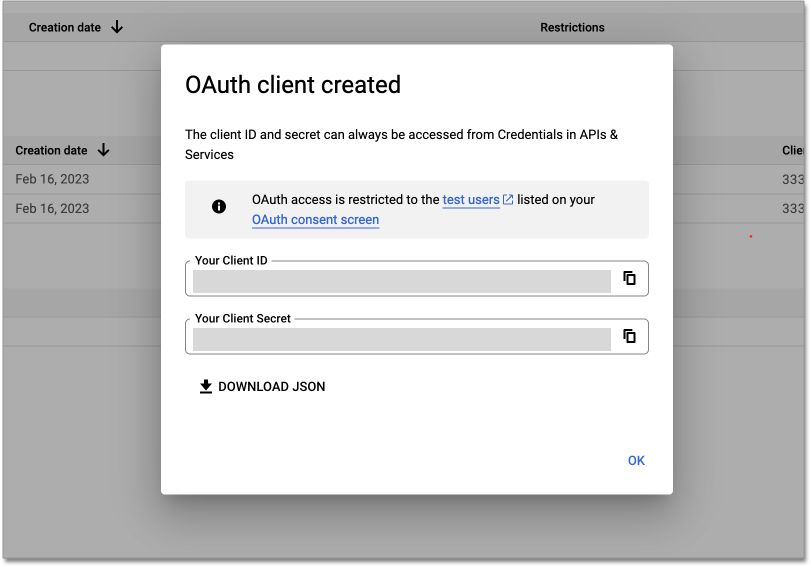
Task: Click the info icon in the notice banner
Action: [219, 207]
